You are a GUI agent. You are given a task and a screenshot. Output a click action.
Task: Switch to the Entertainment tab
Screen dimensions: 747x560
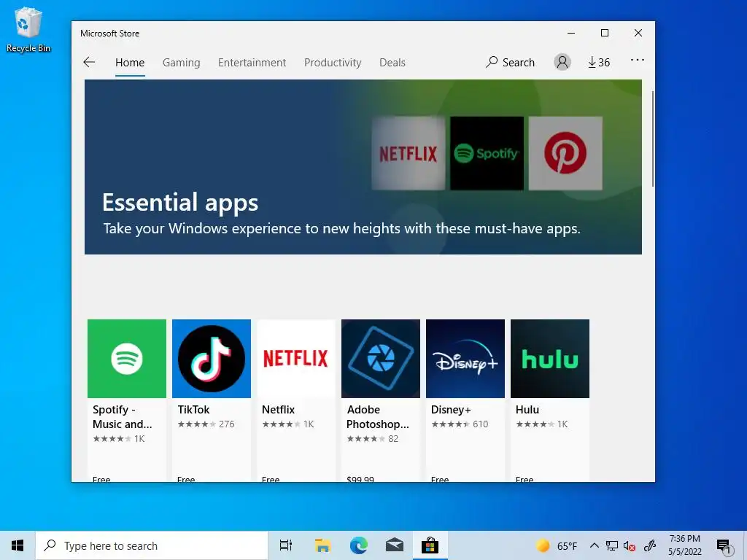pos(252,63)
